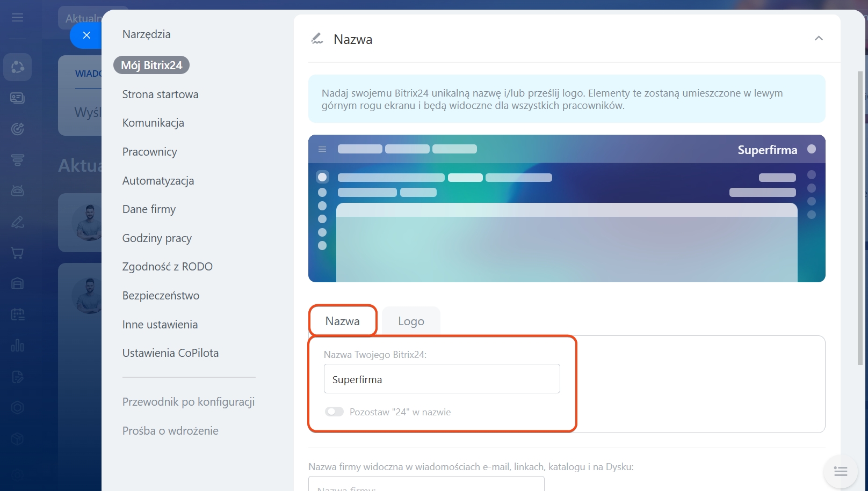Click the Superfirma preview banner image
The height and width of the screenshot is (491, 868).
567,208
